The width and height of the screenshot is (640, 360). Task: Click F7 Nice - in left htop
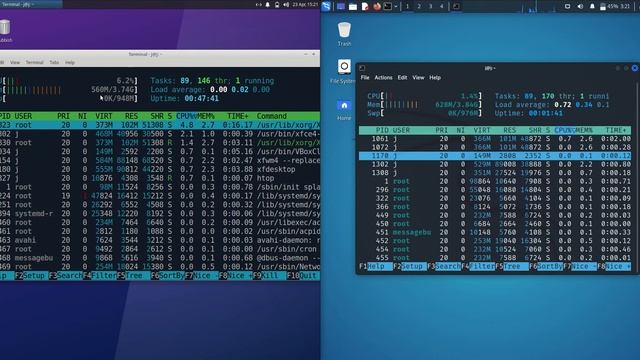click(202, 276)
